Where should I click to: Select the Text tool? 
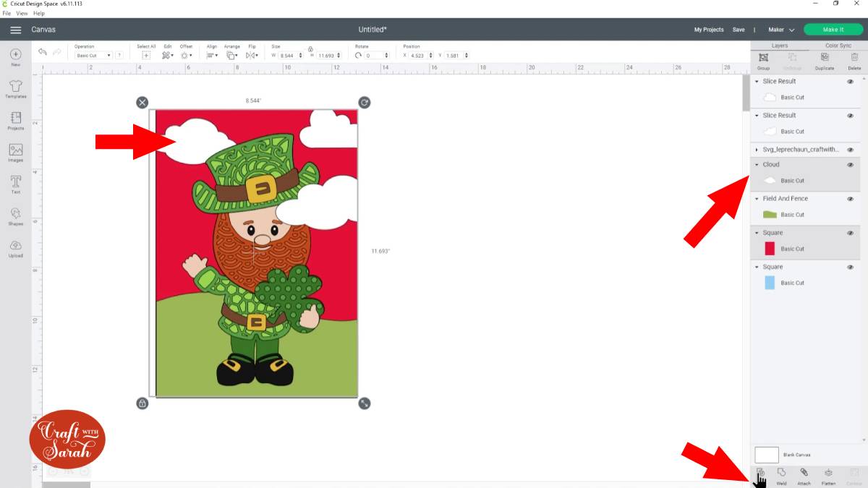tap(15, 184)
